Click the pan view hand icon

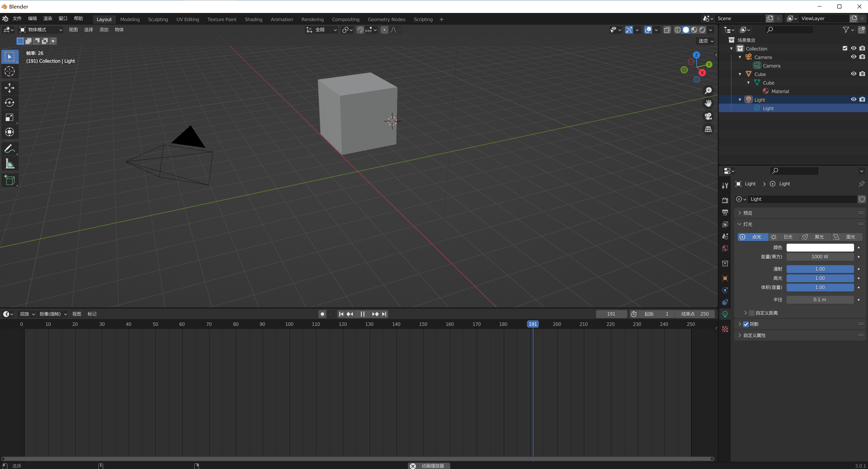708,103
